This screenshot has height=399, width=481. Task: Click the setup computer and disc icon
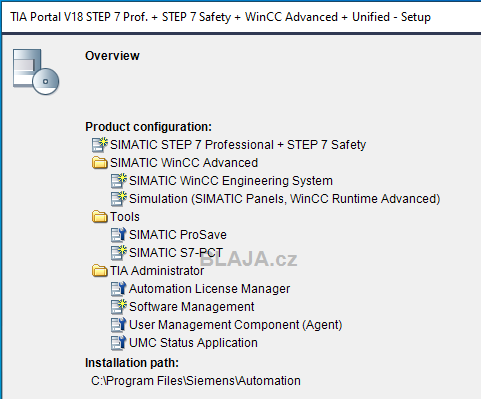tap(36, 72)
